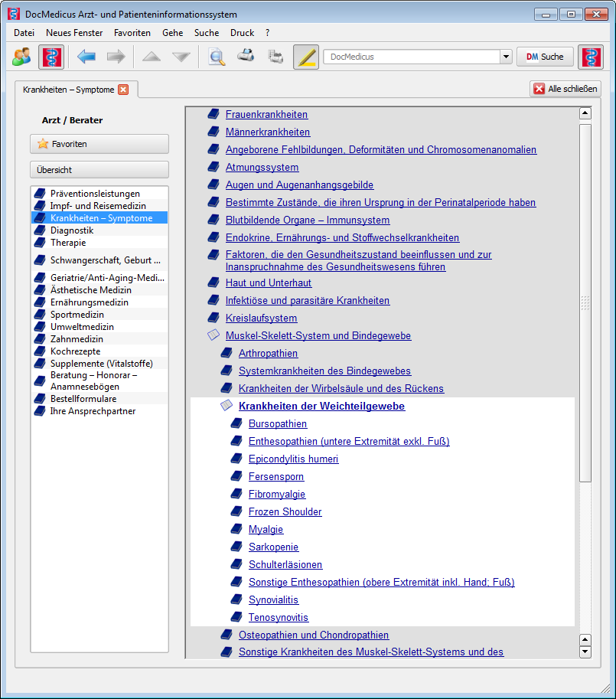Open the Fersensporn link
The width and height of the screenshot is (616, 699).
click(276, 476)
